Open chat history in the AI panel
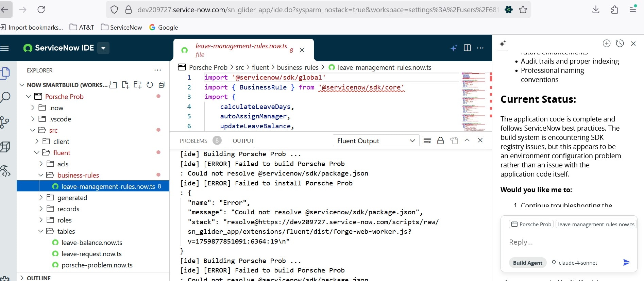The height and width of the screenshot is (281, 644). click(620, 44)
